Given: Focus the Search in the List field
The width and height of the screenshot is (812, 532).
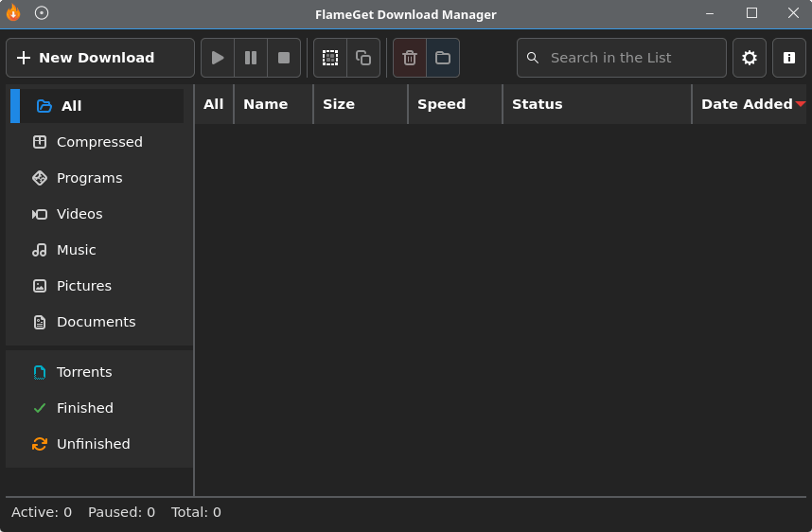Looking at the screenshot, I should tap(622, 58).
